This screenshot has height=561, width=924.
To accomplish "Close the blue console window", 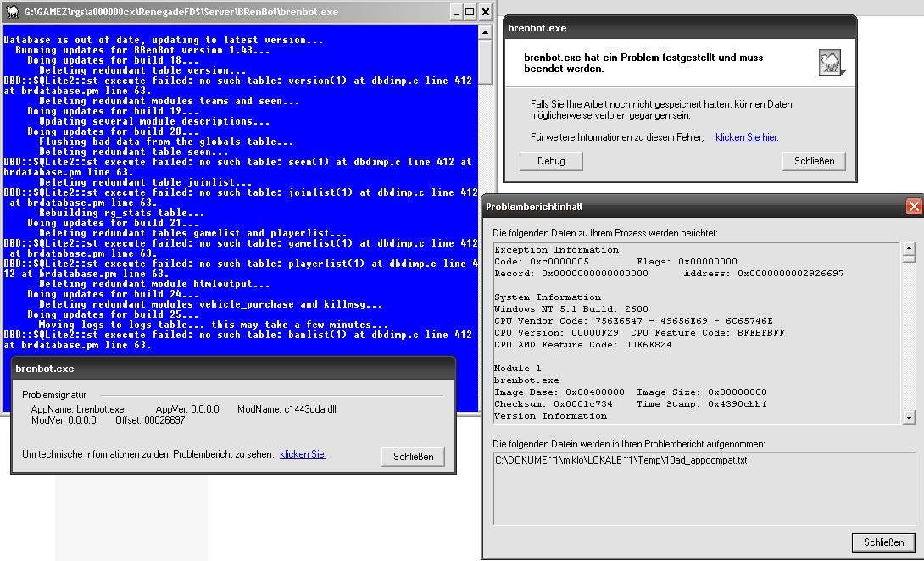I will [486, 12].
